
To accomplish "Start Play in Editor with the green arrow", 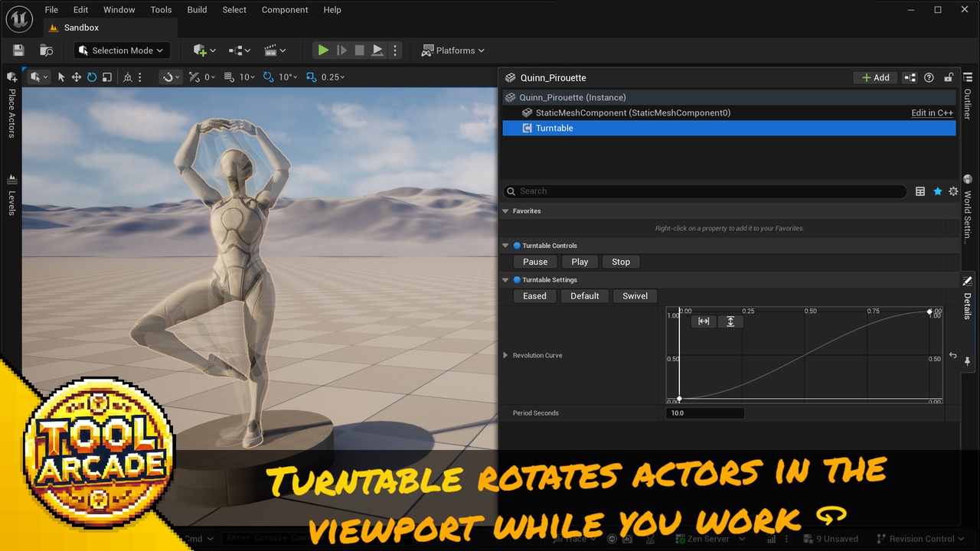I will tap(323, 51).
